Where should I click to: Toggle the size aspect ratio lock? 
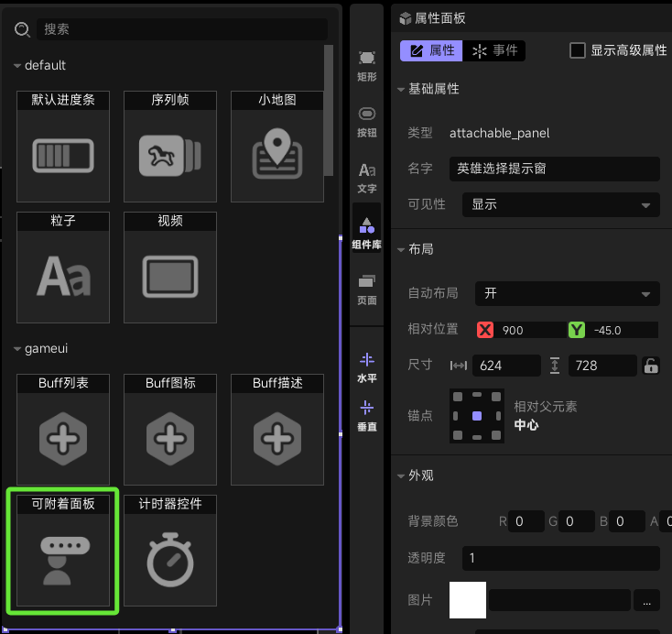pyautogui.click(x=651, y=366)
